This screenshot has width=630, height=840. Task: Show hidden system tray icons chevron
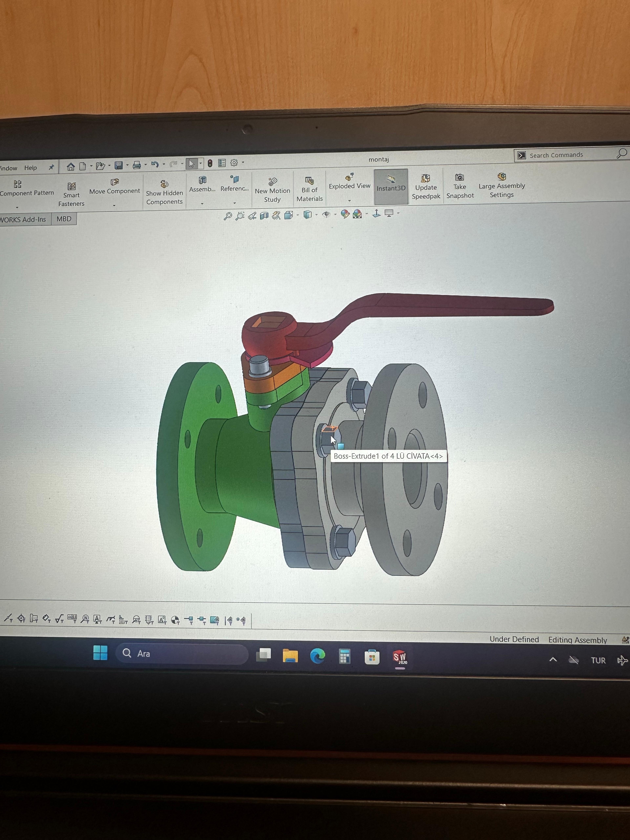click(x=553, y=660)
